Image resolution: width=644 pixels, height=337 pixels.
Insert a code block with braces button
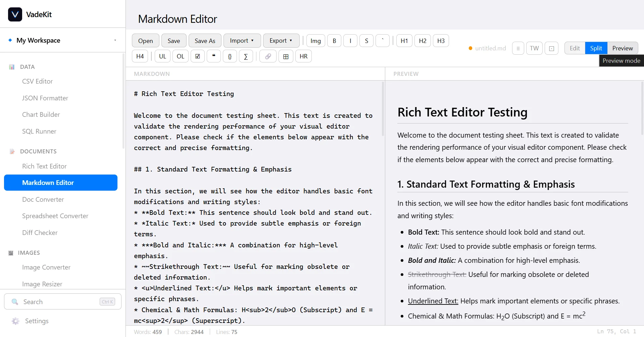click(230, 56)
